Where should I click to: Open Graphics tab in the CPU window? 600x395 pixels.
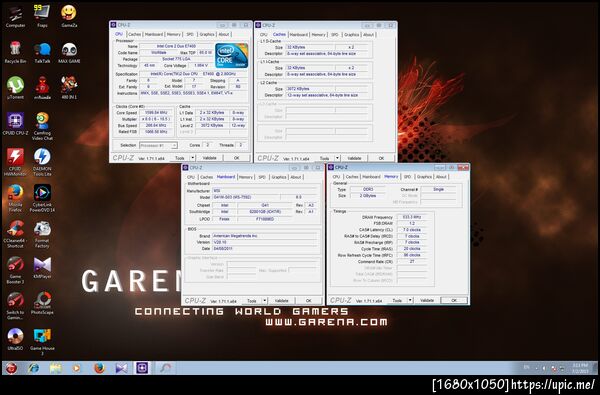click(207, 34)
